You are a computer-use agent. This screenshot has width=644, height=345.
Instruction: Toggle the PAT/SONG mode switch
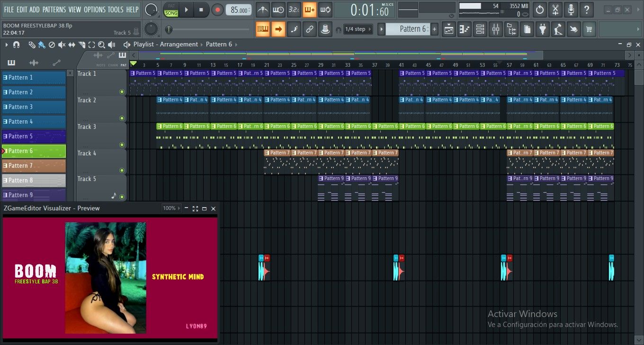click(x=171, y=9)
